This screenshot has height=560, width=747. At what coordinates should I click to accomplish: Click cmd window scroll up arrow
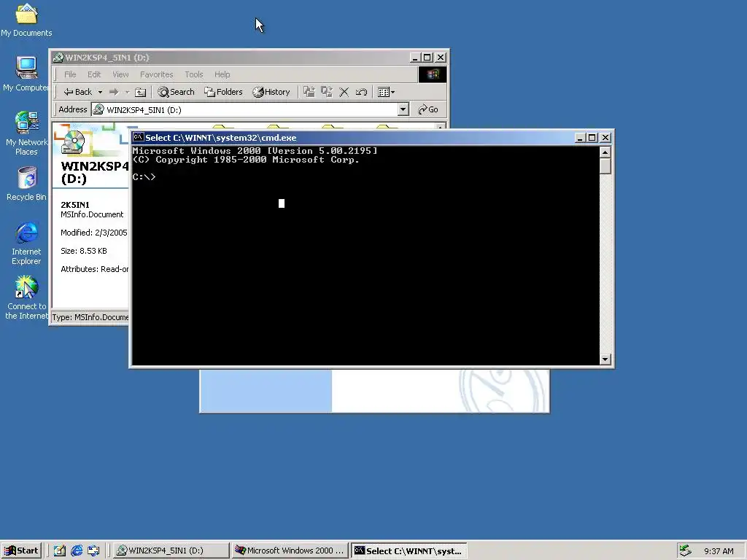(605, 152)
